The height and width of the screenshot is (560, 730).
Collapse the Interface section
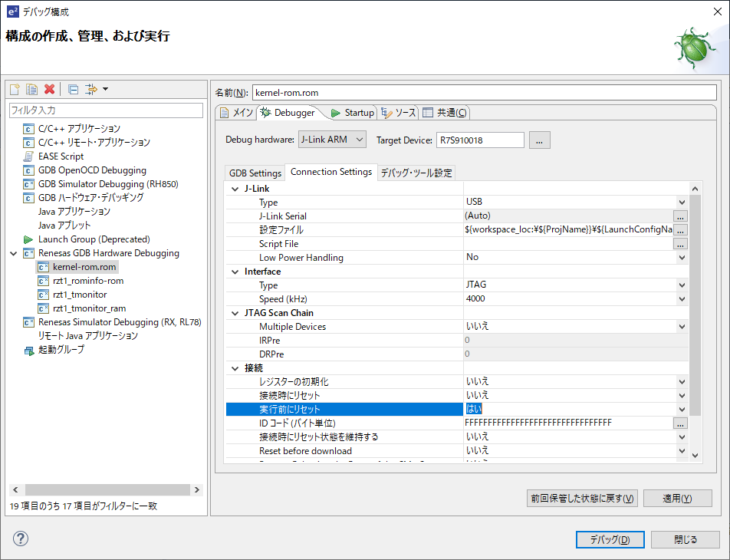(x=235, y=272)
